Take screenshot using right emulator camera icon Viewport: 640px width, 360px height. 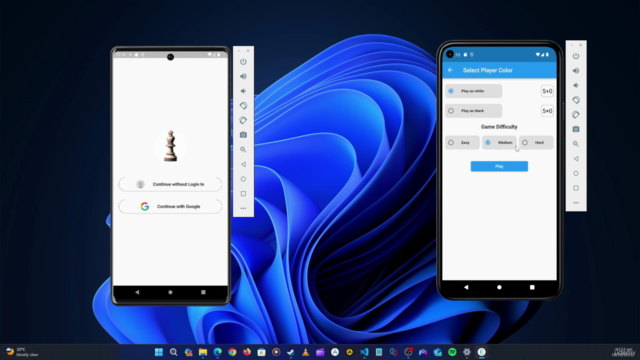[576, 129]
